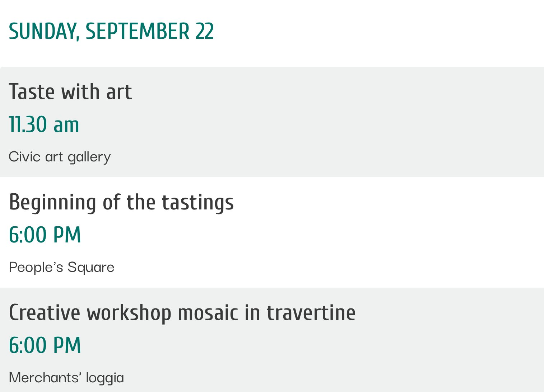Select the 6:00 PM time above People's Square
The width and height of the screenshot is (544, 392).
[45, 235]
